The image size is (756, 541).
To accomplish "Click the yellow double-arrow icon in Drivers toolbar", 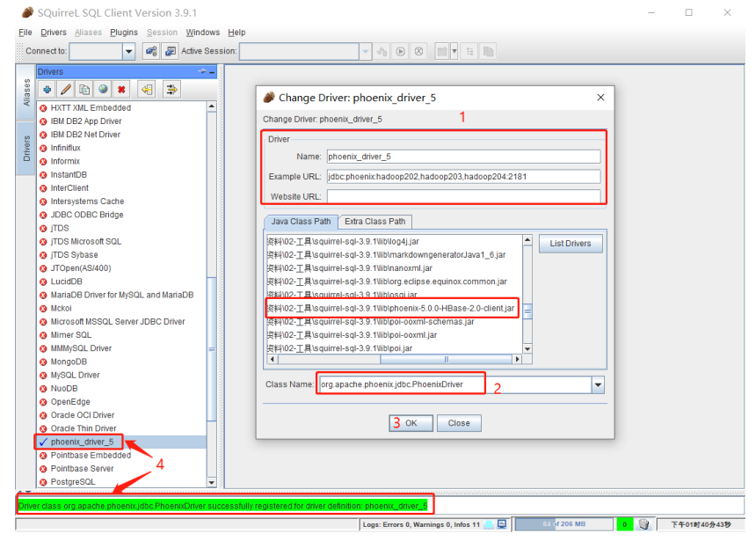I will [x=171, y=89].
